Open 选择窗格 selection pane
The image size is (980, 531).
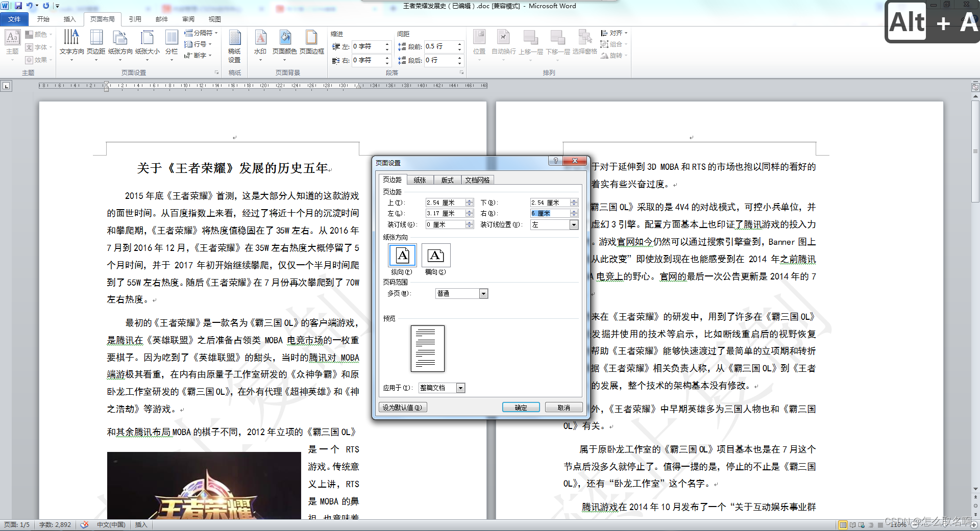[x=585, y=42]
